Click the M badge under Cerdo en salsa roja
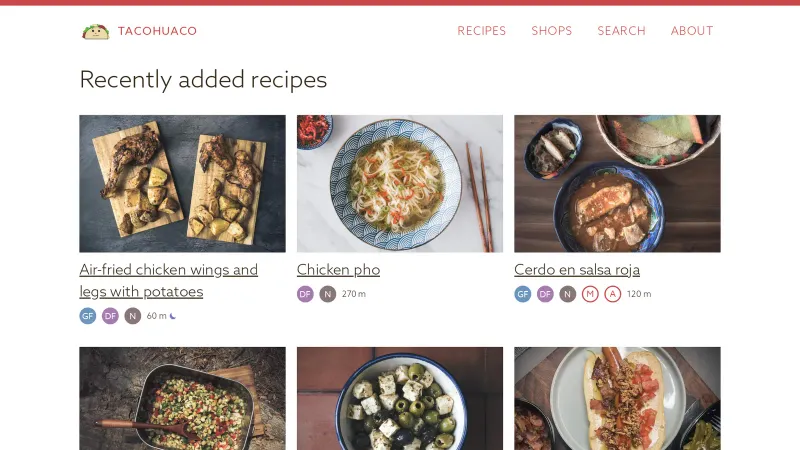Screen dimensions: 800x450 coord(590,294)
